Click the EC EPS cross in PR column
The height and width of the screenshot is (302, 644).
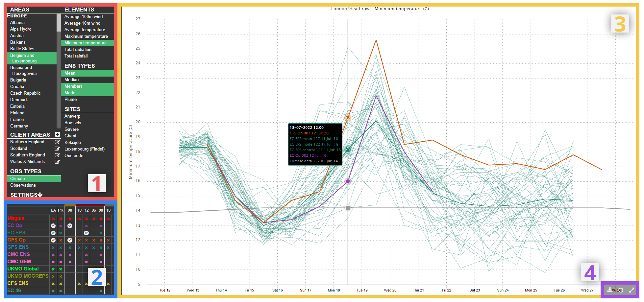pos(61,233)
